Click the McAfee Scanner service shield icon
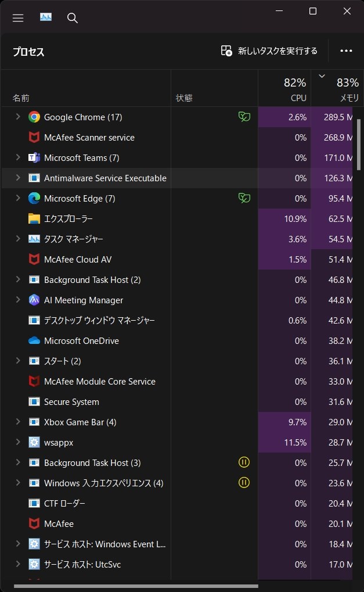The image size is (364, 592). click(x=34, y=138)
